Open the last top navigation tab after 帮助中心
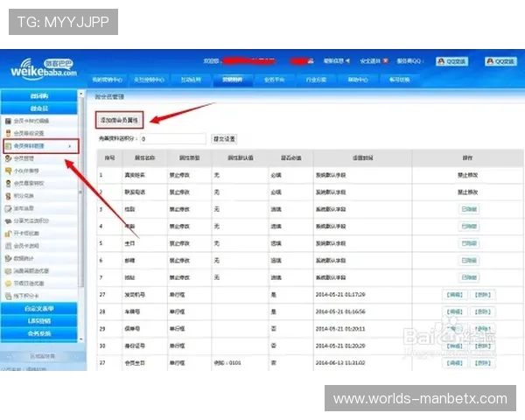 point(399,80)
